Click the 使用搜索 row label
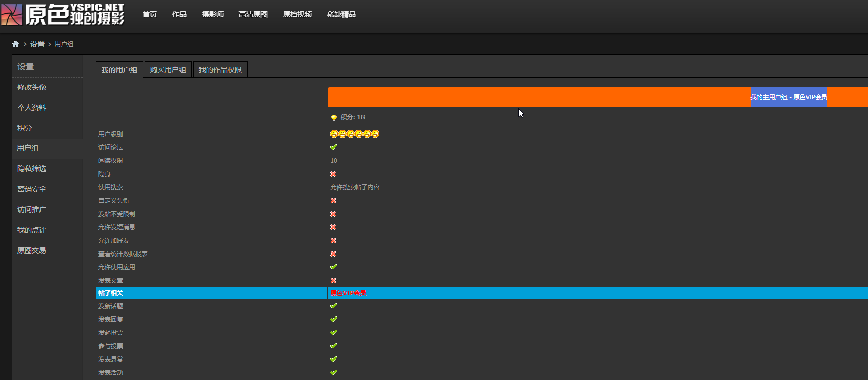 click(x=111, y=187)
